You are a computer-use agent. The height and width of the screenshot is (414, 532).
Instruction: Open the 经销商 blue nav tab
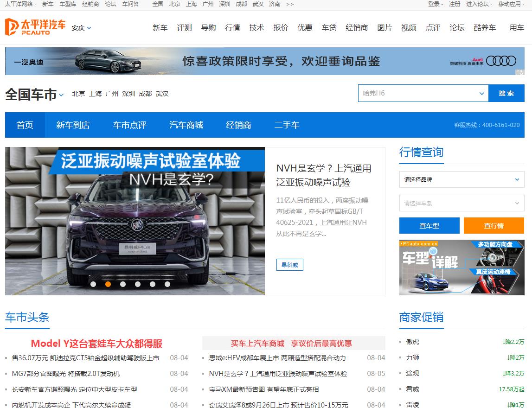pos(238,125)
